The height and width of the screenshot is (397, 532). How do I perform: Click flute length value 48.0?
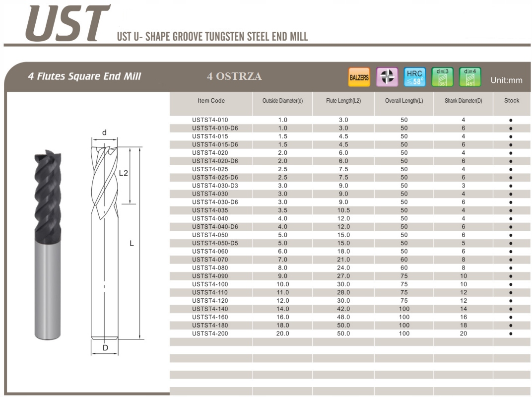coord(343,317)
